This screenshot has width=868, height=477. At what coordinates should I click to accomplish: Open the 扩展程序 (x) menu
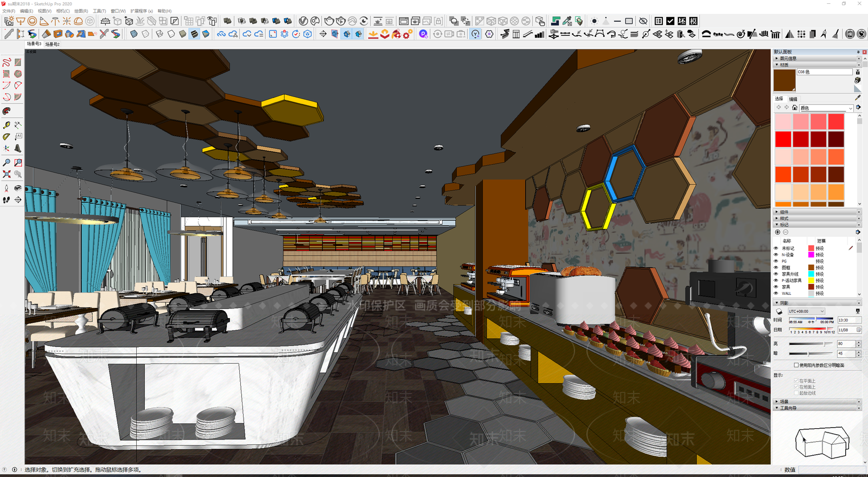point(142,11)
